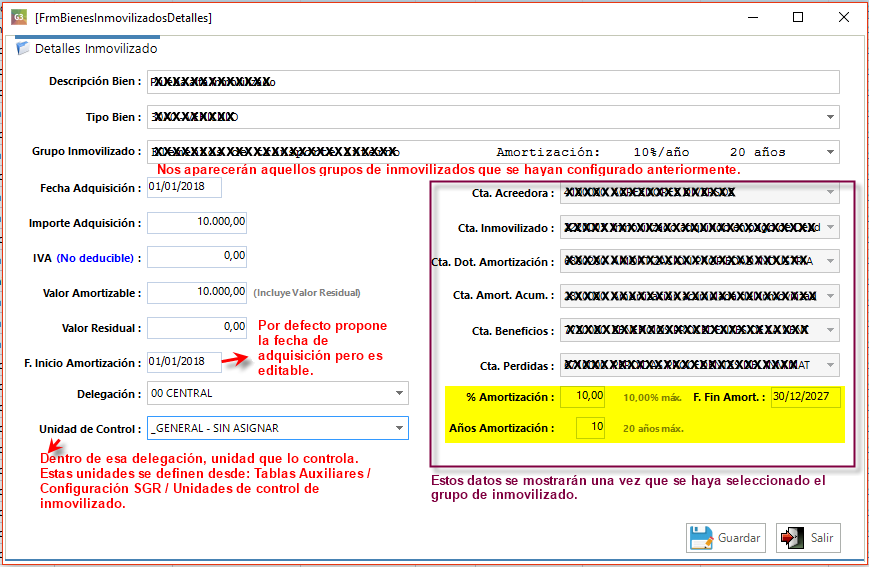This screenshot has height=567, width=869.
Task: Open the Delegación combo box arrow
Action: (399, 393)
